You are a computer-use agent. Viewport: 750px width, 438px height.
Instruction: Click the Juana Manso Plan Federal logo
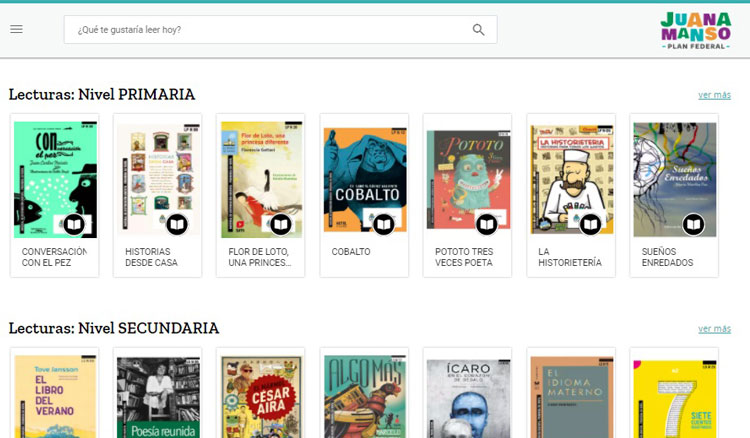click(x=696, y=31)
